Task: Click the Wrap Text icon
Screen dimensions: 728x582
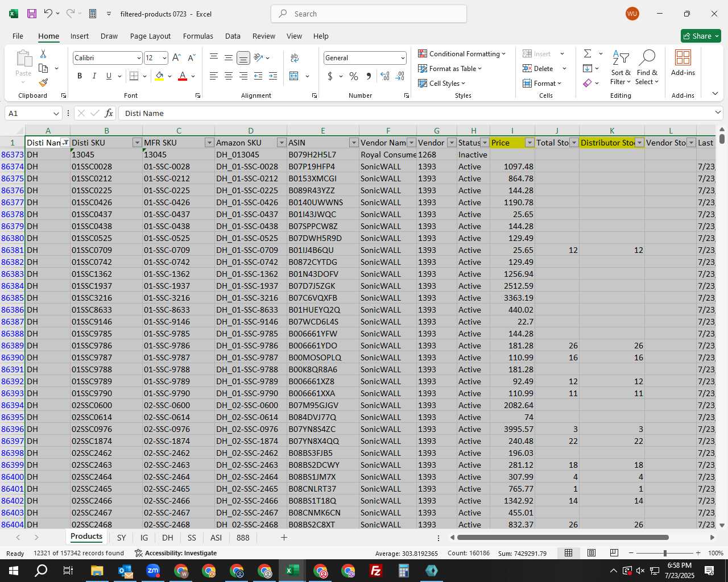Action: (295, 57)
